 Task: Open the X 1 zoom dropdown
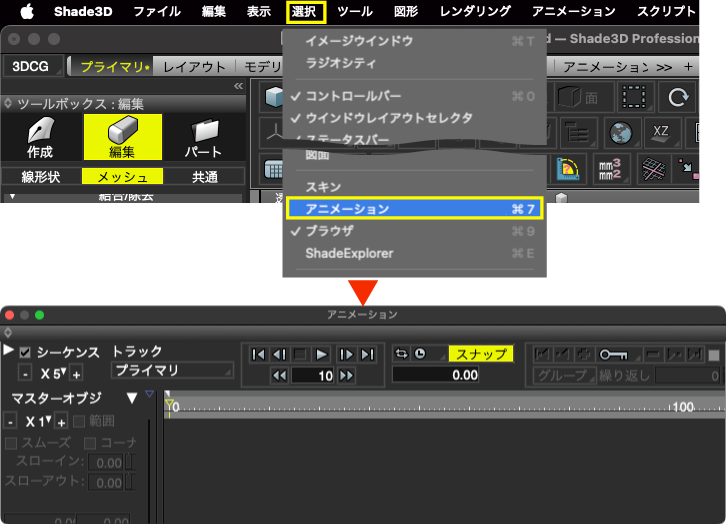[x=36, y=421]
